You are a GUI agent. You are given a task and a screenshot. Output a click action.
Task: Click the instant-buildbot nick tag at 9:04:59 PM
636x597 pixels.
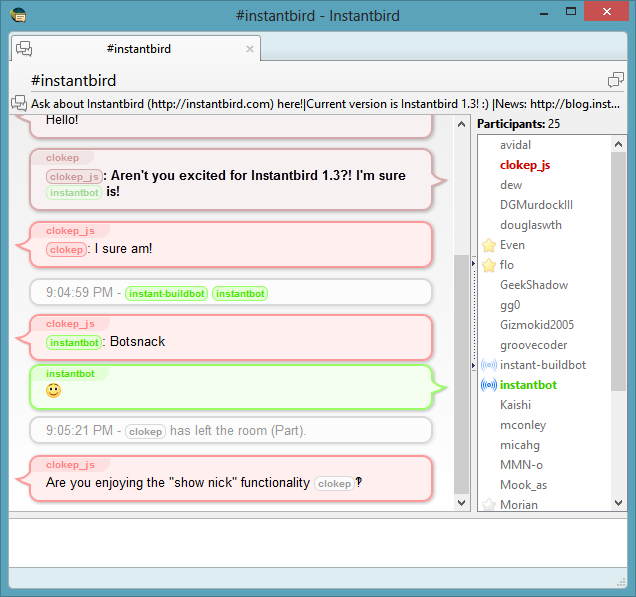coord(166,293)
